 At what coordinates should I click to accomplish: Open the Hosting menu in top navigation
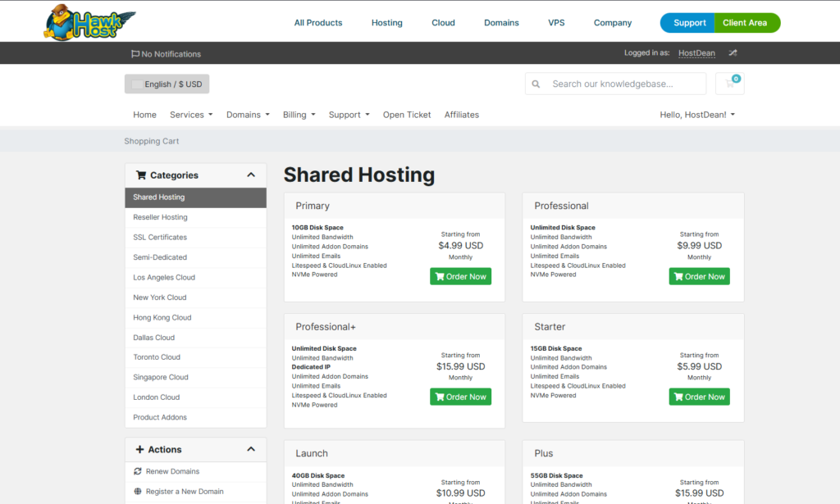pyautogui.click(x=386, y=23)
